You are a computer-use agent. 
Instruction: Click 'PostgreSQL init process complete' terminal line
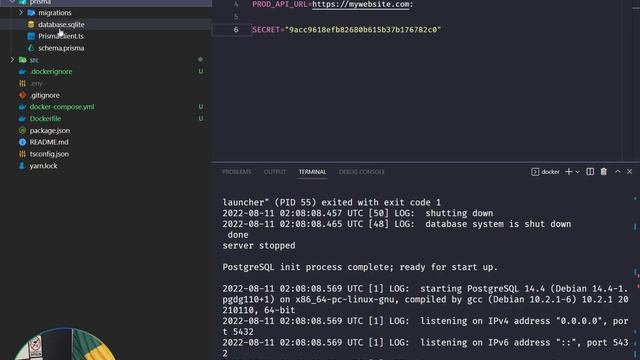tap(360, 267)
